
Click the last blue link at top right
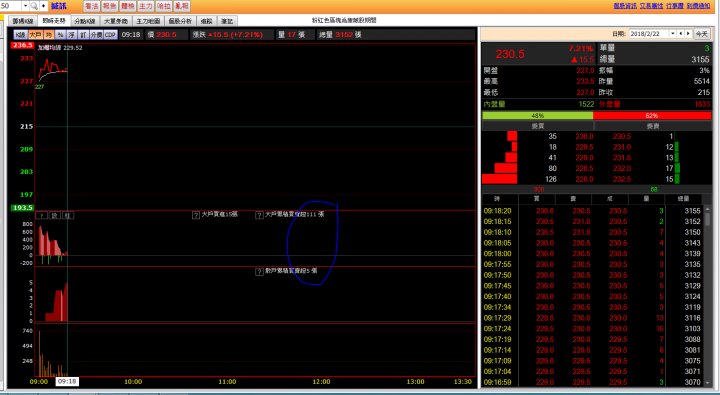point(698,6)
